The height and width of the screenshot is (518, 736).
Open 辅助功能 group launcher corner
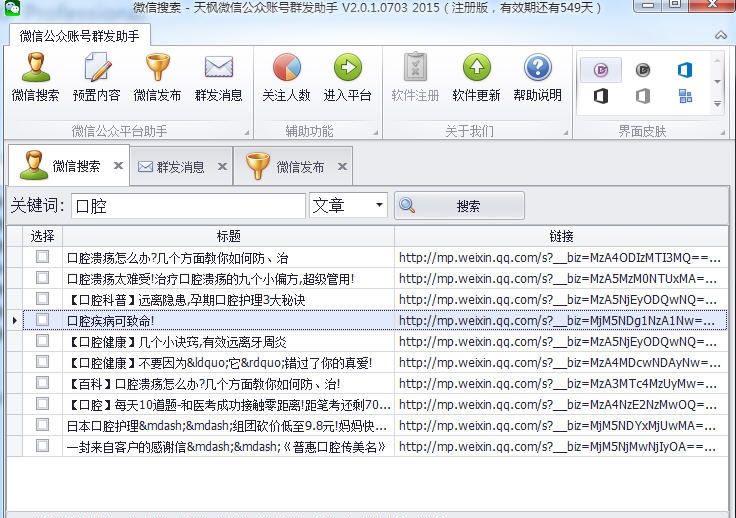point(376,133)
